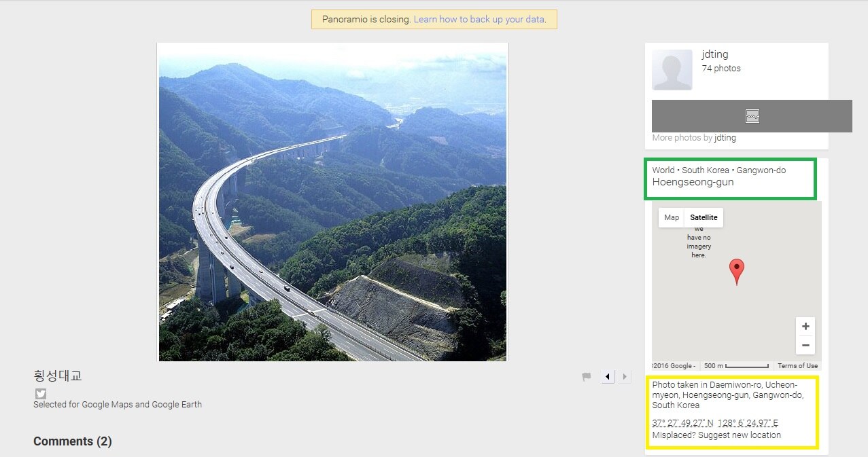The image size is (868, 457).
Task: Switch map to Satellite view
Action: [704, 217]
